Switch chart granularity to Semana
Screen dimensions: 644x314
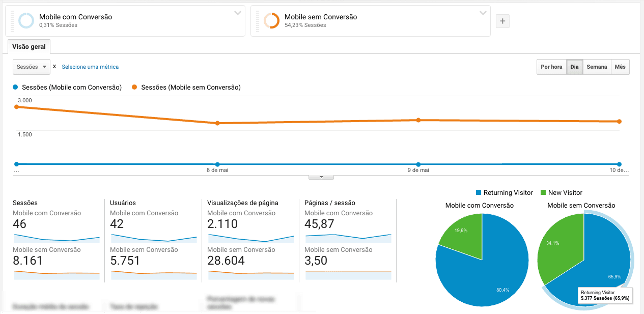(596, 67)
